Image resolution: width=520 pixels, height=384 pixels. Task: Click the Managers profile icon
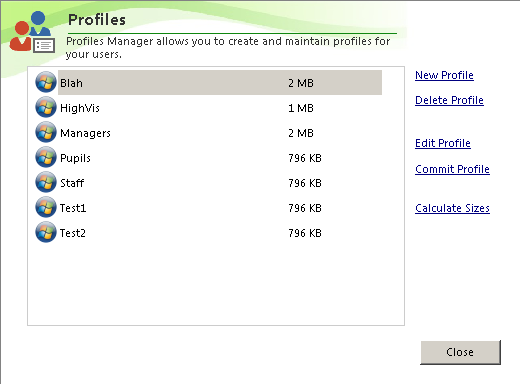coord(46,132)
